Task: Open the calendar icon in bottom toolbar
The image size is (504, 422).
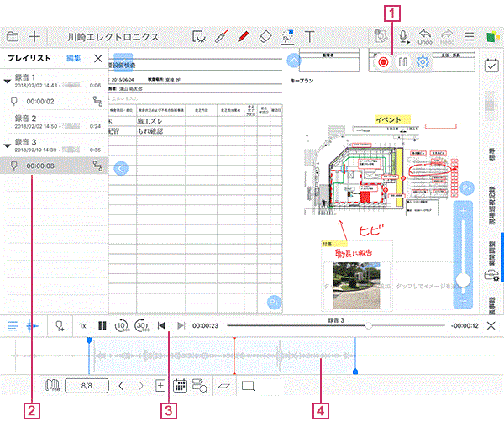Action: (x=180, y=385)
